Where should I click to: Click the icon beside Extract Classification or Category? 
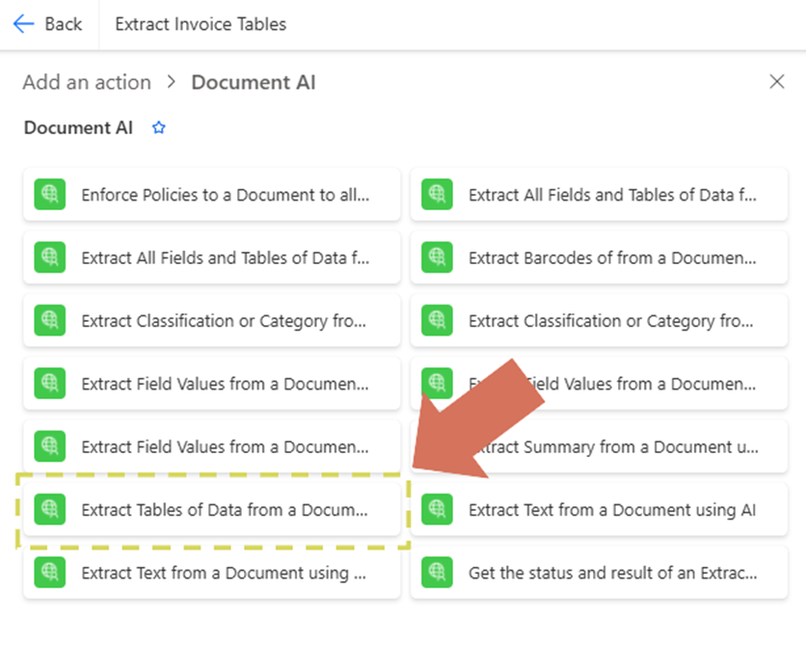click(x=50, y=320)
